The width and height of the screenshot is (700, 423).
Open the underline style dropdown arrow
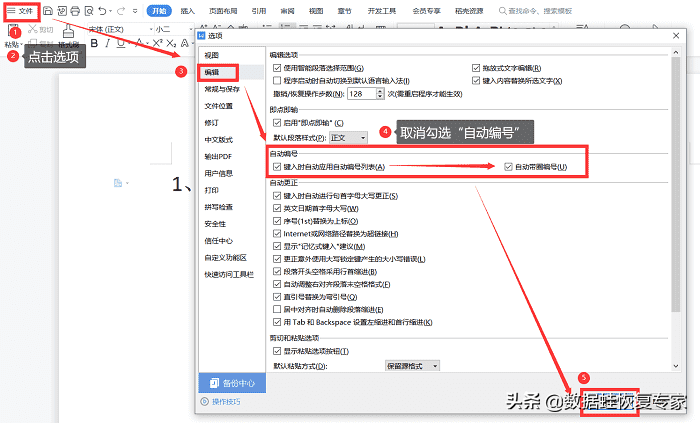coord(128,43)
